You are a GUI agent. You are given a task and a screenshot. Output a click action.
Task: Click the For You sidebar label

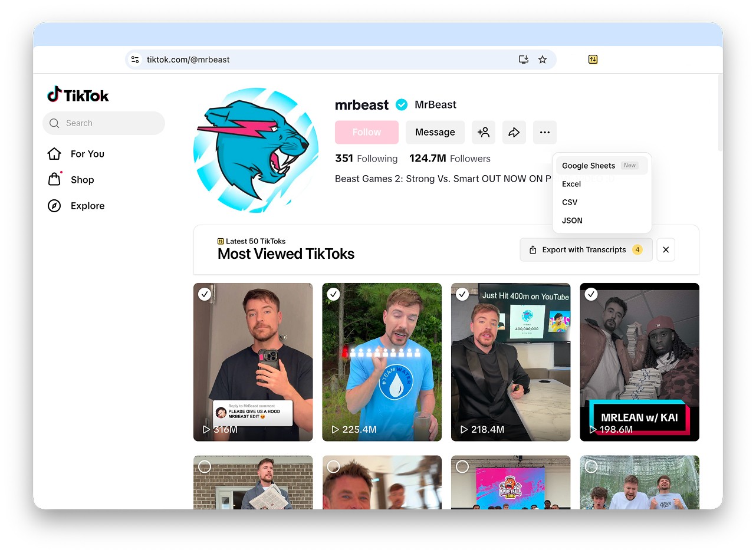coord(87,154)
